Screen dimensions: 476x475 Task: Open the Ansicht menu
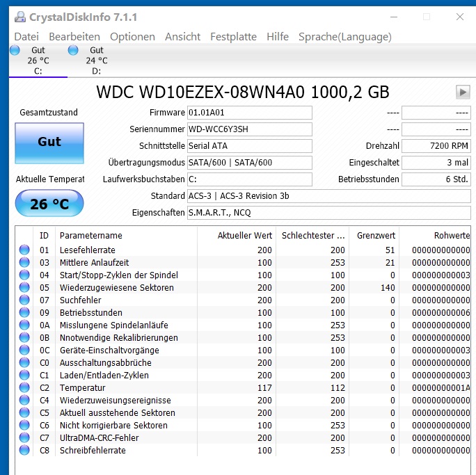point(182,37)
